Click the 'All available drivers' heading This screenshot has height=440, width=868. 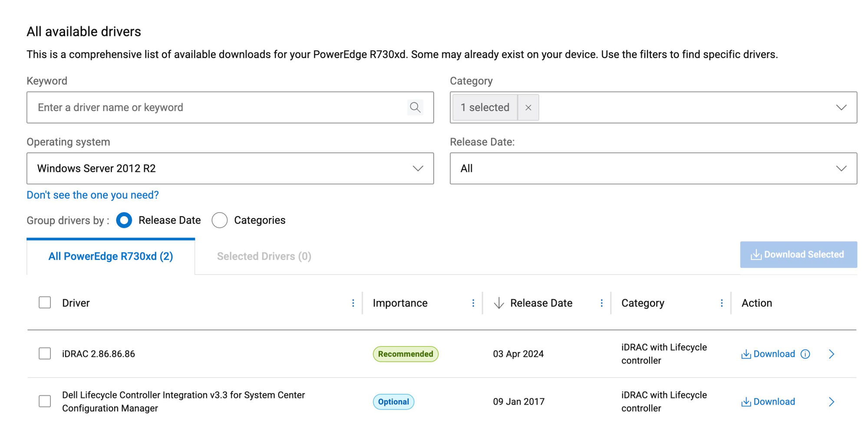(84, 32)
